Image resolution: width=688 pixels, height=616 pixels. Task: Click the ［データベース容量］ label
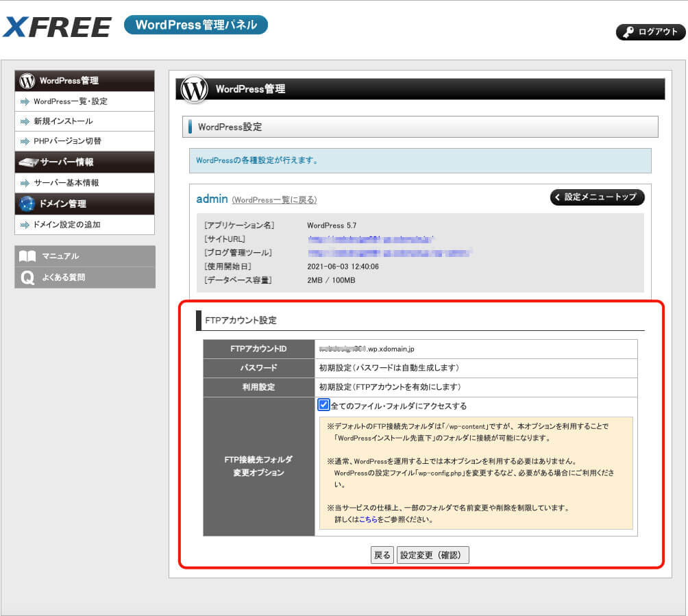coord(238,280)
